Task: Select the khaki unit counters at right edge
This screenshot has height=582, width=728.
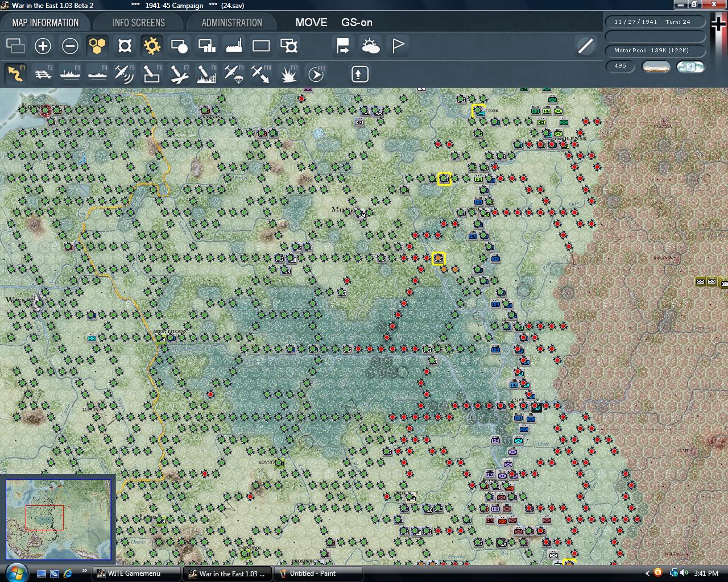Action: point(712,282)
